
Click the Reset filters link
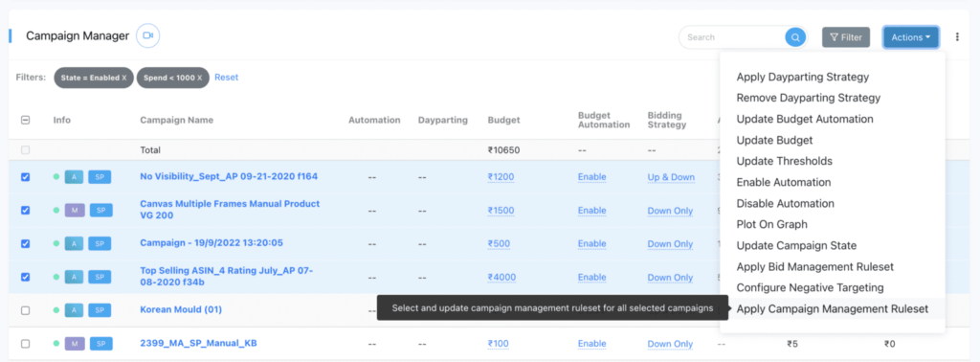point(226,78)
